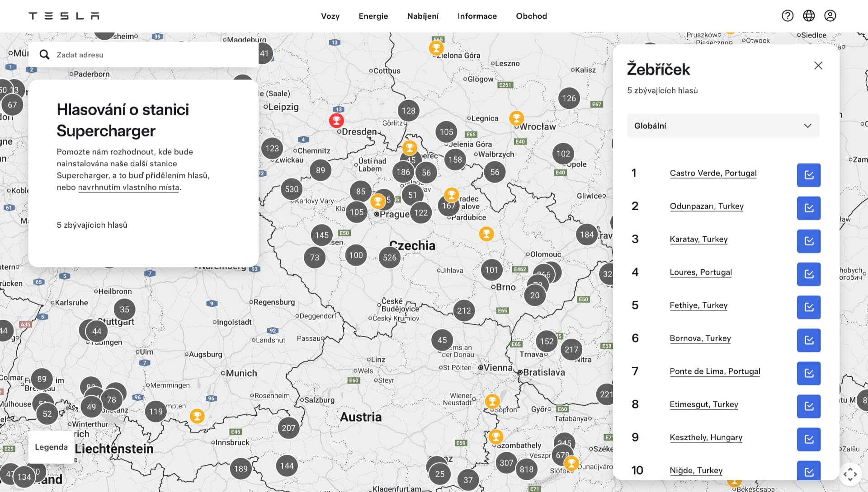868x492 pixels.
Task: Expand the trophy marker near Sopron
Action: click(492, 401)
